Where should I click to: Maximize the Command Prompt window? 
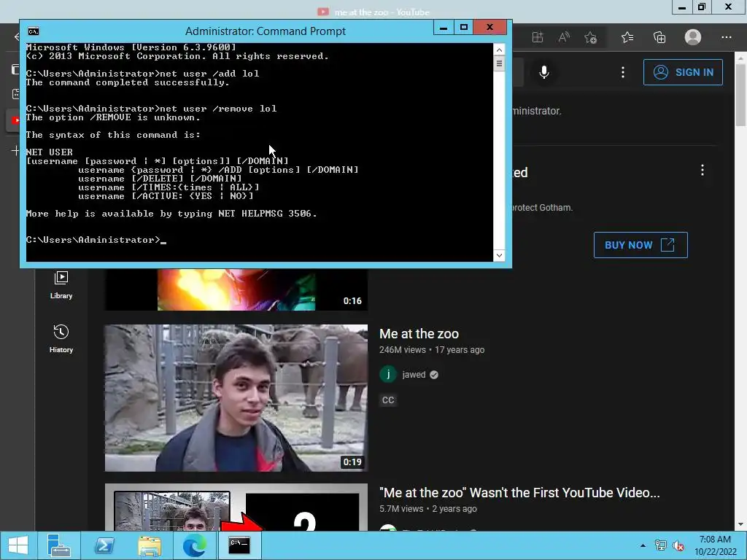(x=463, y=27)
